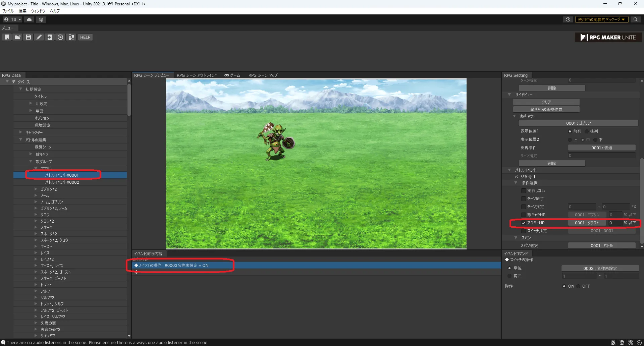644x346 pixels.
Task: Set 操作 to OFF
Action: click(579, 286)
